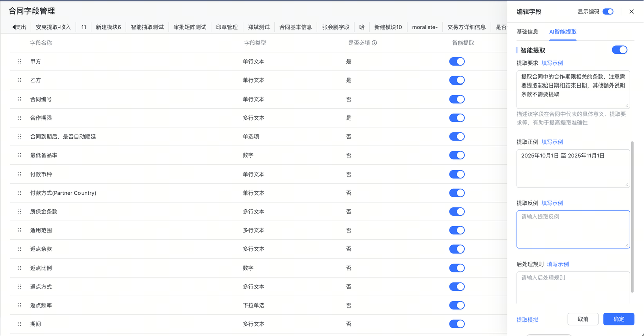
Task: Toggle the 显示编码 switch in the panel header
Action: 608,11
